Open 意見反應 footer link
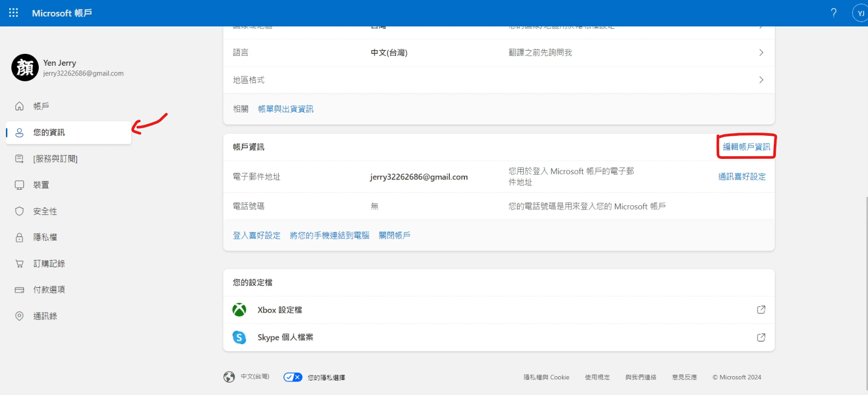This screenshot has height=395, width=868. 684,377
